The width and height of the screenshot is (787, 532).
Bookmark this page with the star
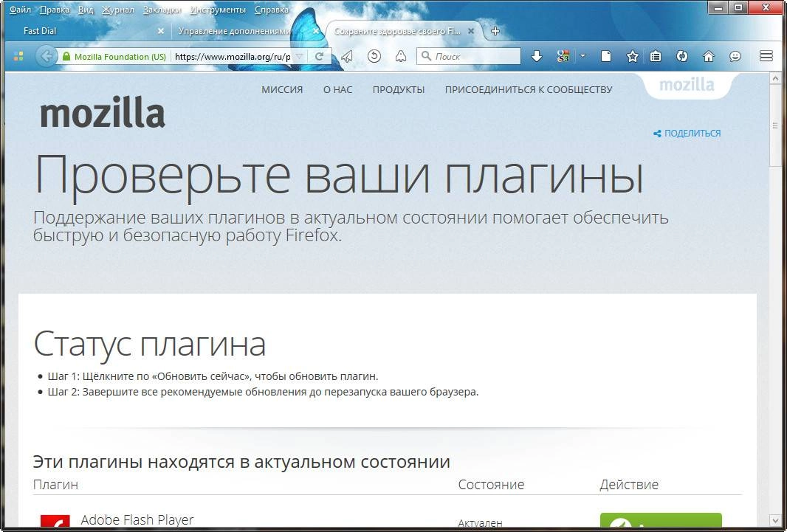tap(633, 56)
